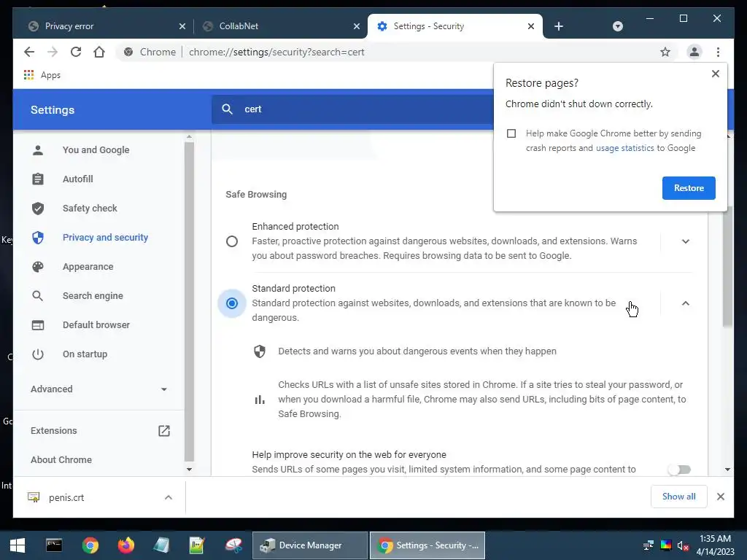Image resolution: width=747 pixels, height=560 pixels.
Task: Open penis.crt download options arrow
Action: tap(169, 497)
